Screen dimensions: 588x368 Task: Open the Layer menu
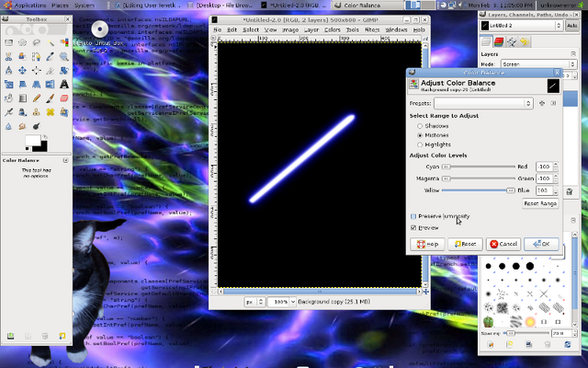coord(311,29)
